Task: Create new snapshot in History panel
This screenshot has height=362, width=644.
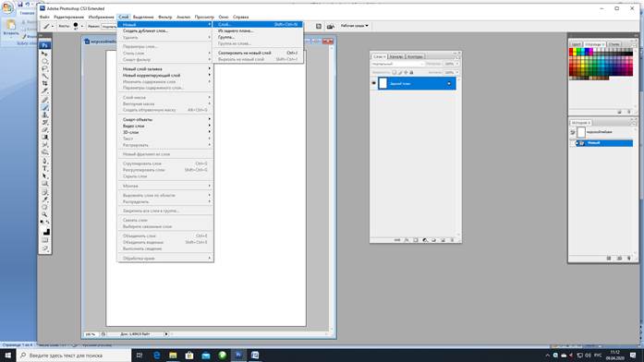Action: click(x=619, y=259)
